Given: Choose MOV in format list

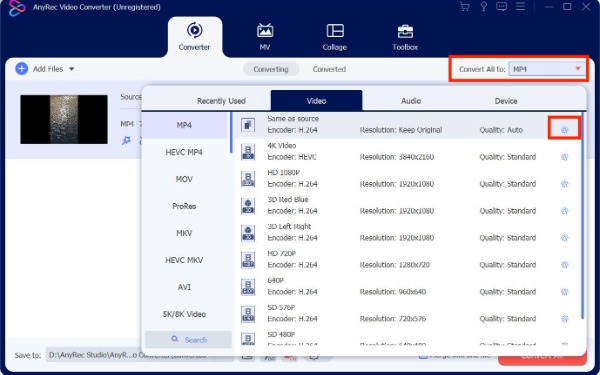Looking at the screenshot, I should coord(184,179).
